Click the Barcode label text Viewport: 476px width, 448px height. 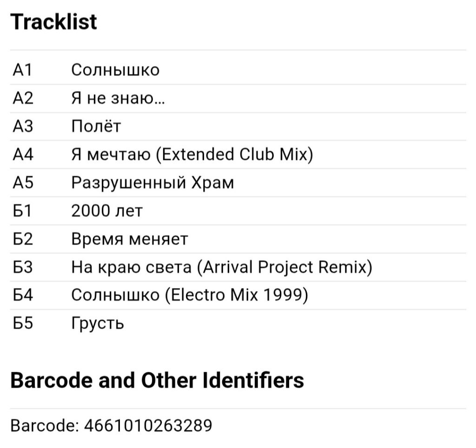coord(45,425)
